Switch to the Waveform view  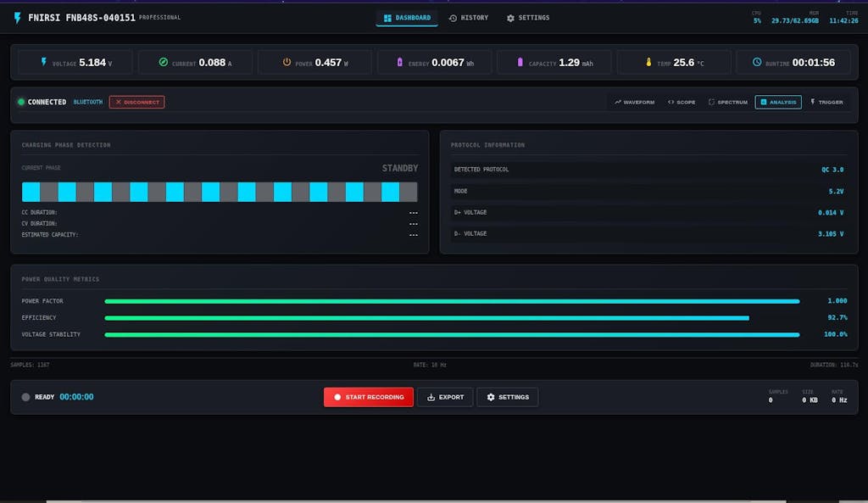click(635, 103)
